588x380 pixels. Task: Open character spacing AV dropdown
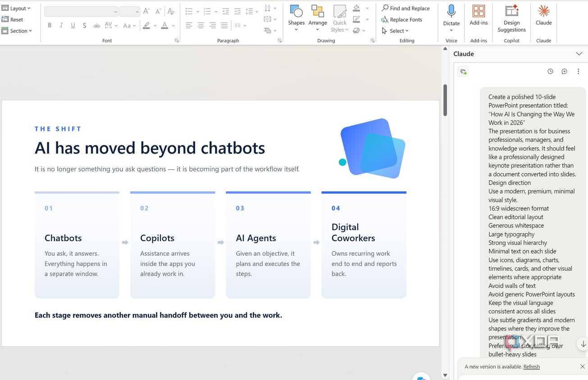point(111,26)
